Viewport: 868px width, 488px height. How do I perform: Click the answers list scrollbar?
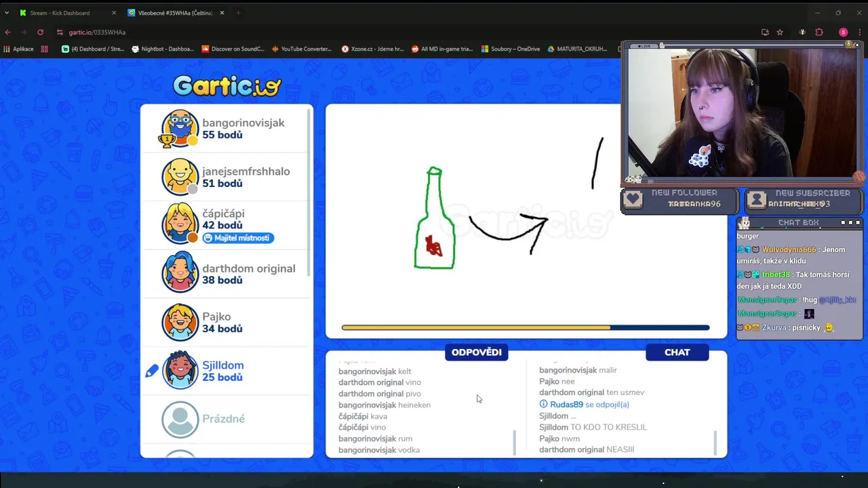(x=515, y=443)
